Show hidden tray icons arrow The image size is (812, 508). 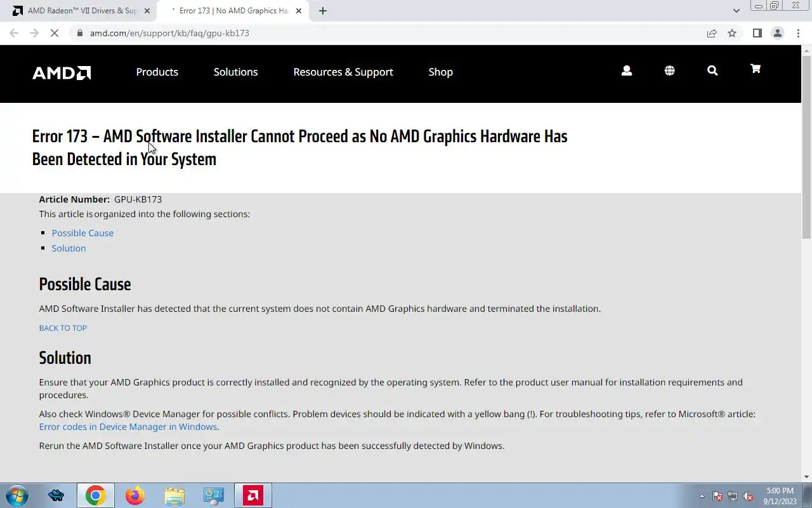702,497
